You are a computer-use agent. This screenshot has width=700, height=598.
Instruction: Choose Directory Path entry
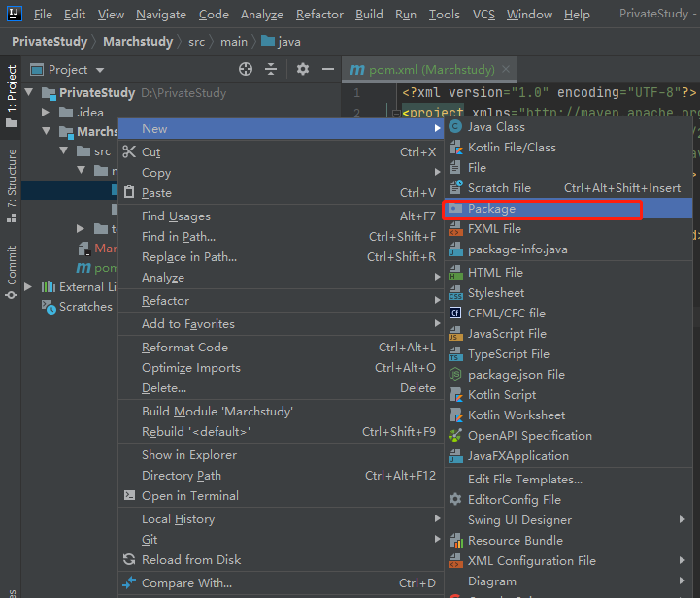click(x=282, y=476)
